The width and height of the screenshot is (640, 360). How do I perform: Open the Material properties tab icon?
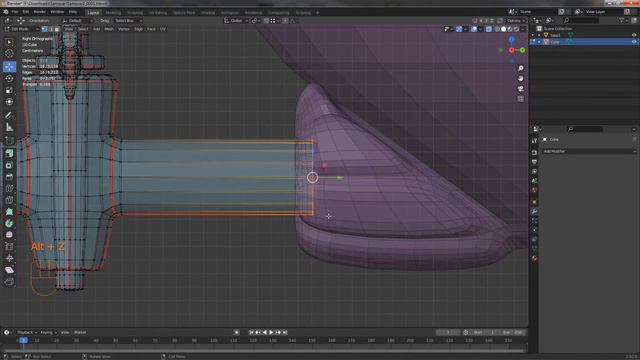click(534, 258)
